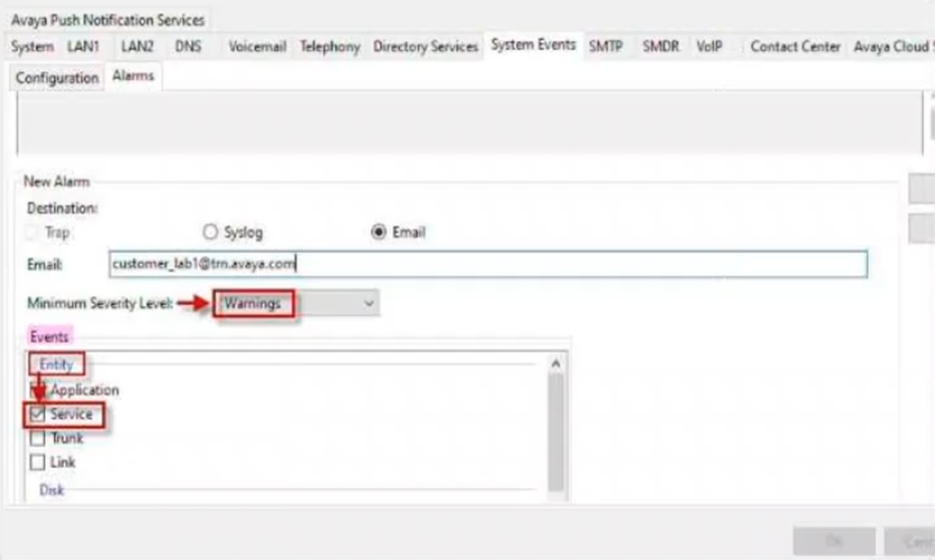935x560 pixels.
Task: Click the Events list scroll up arrow
Action: tap(555, 364)
